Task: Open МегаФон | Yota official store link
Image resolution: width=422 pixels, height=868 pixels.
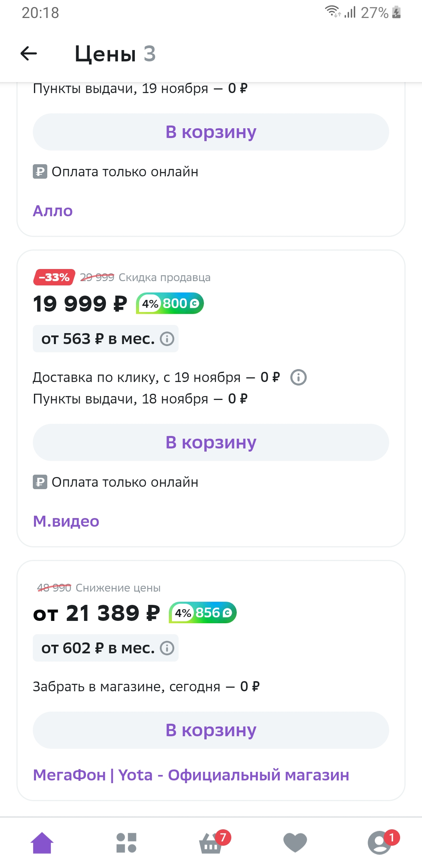Action: point(191,775)
